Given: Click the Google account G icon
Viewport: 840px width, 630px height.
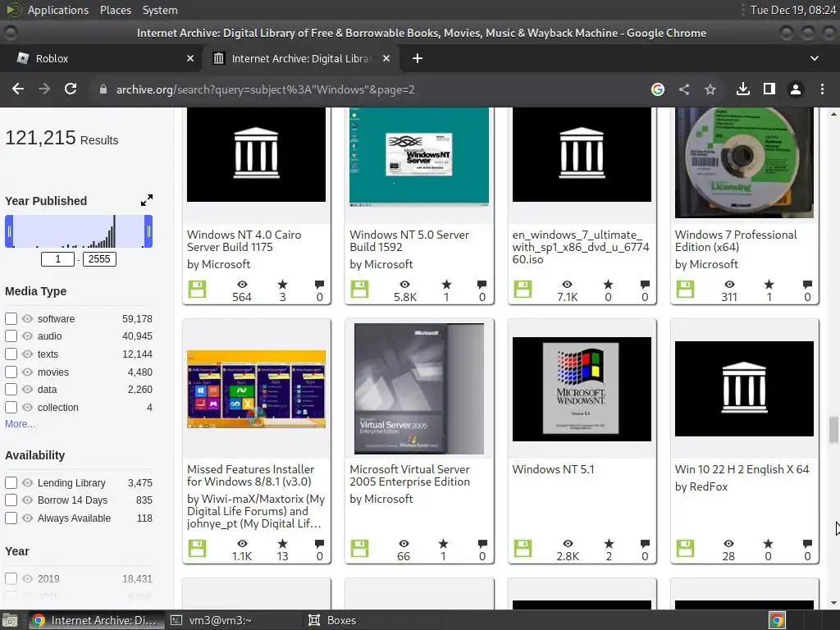Looking at the screenshot, I should pos(658,89).
